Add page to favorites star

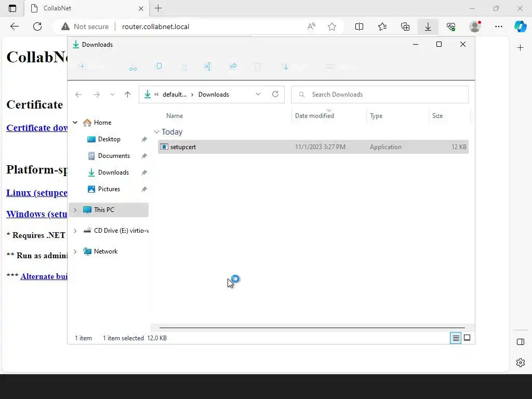332,26
